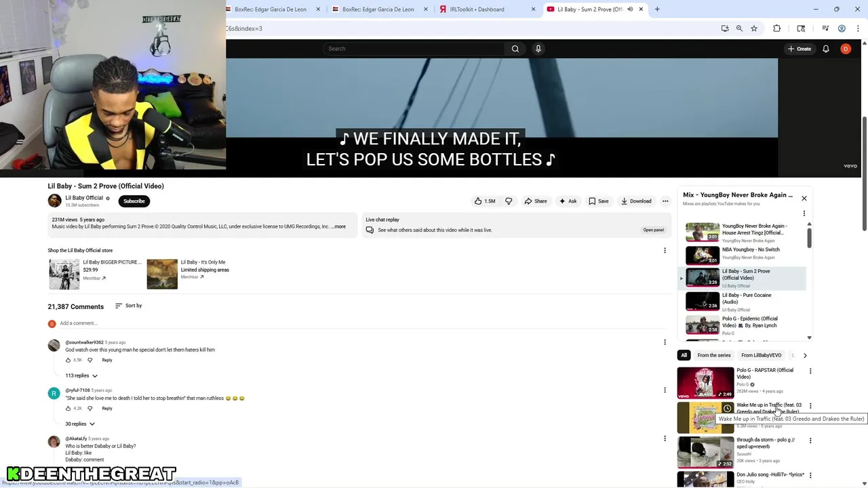
Task: Open the It's Only Me merch thumbnail
Action: 162,274
